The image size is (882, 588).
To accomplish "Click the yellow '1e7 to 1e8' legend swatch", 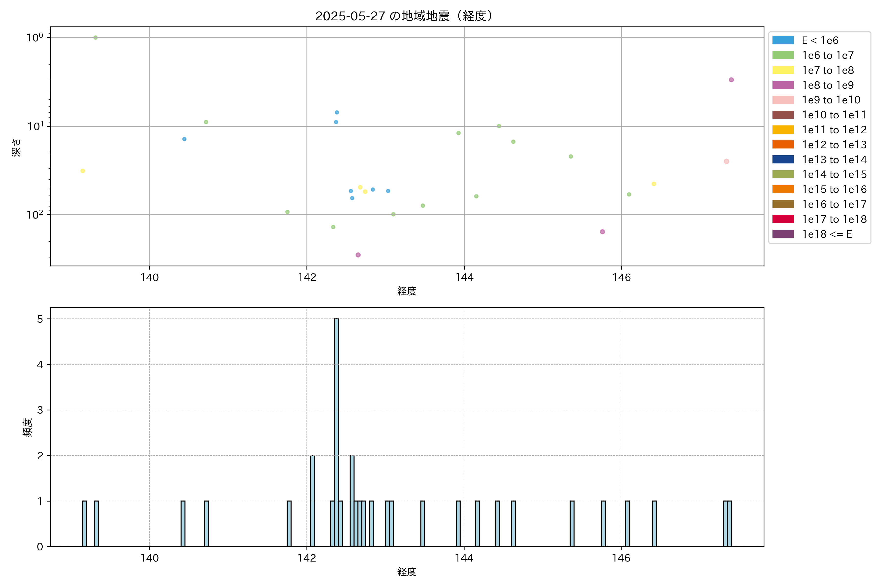I will (783, 70).
